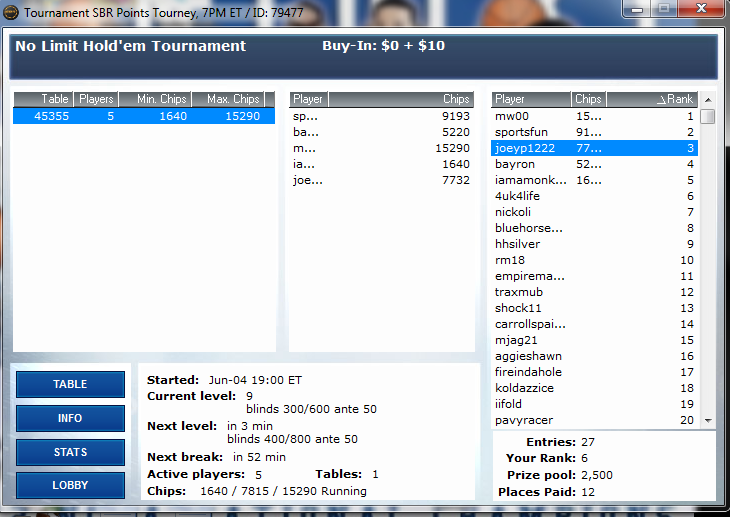Select player sp... with 9193 chips
The height and width of the screenshot is (517, 730).
[x=381, y=116]
